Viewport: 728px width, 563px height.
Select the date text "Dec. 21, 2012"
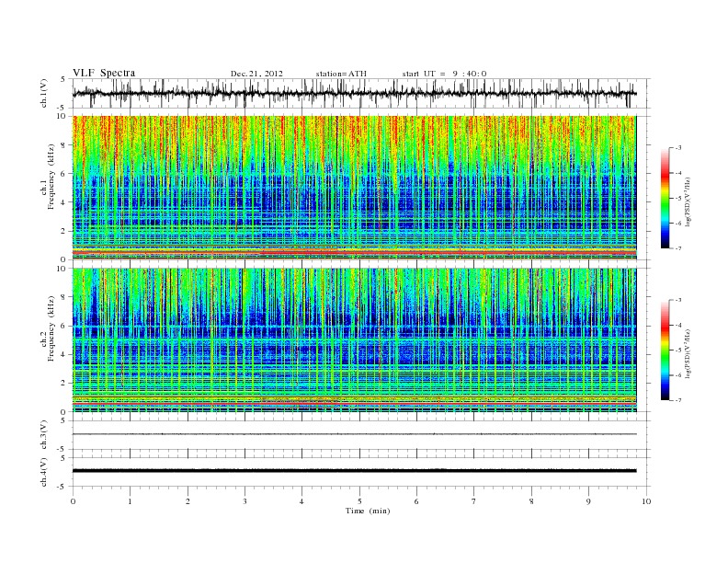tap(256, 74)
